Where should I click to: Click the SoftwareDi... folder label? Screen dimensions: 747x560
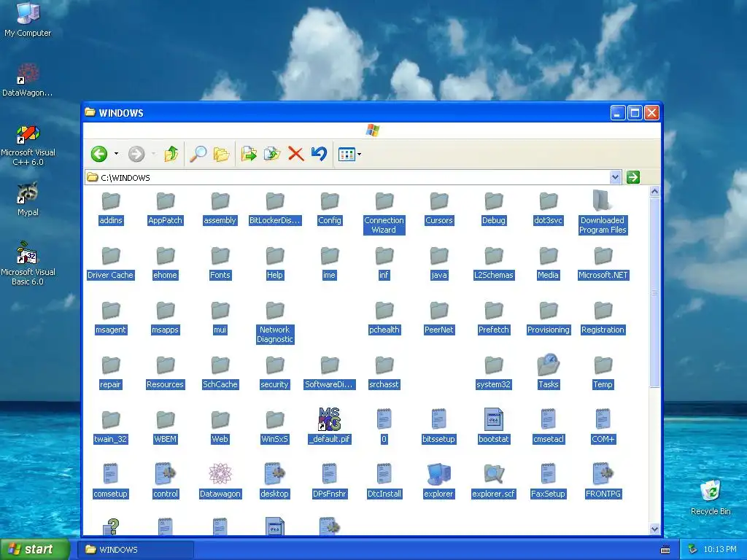pyautogui.click(x=330, y=384)
